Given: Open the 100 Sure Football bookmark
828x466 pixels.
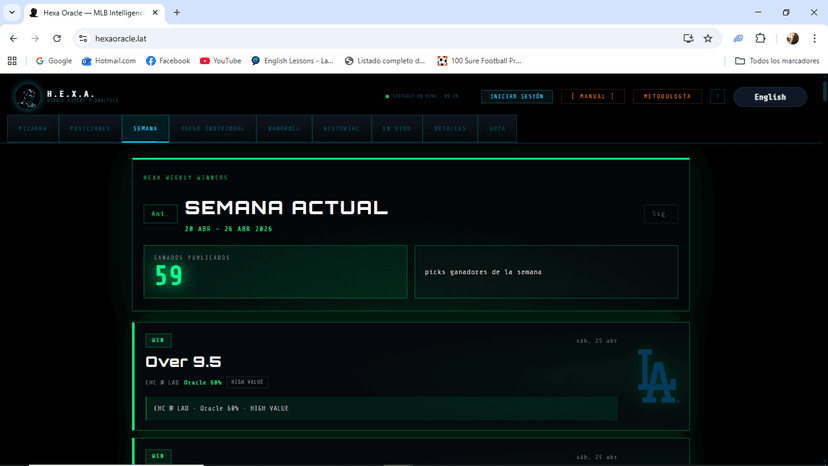Looking at the screenshot, I should tap(479, 61).
